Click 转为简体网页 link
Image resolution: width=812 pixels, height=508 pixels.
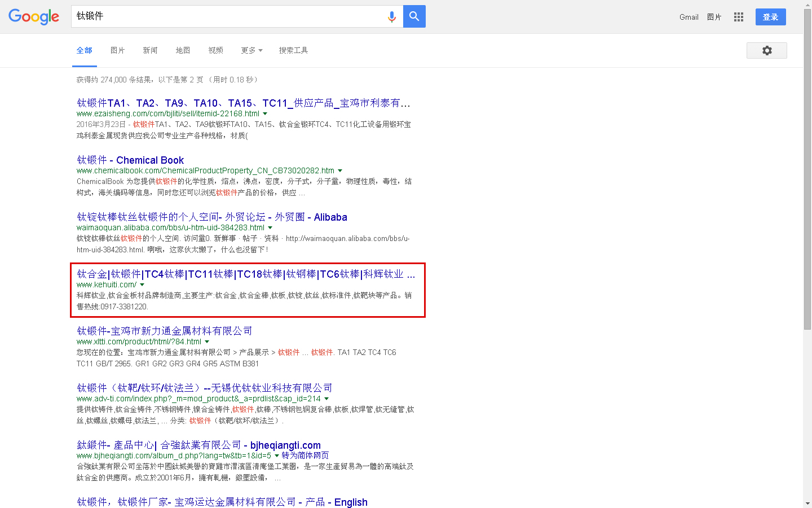pos(305,456)
